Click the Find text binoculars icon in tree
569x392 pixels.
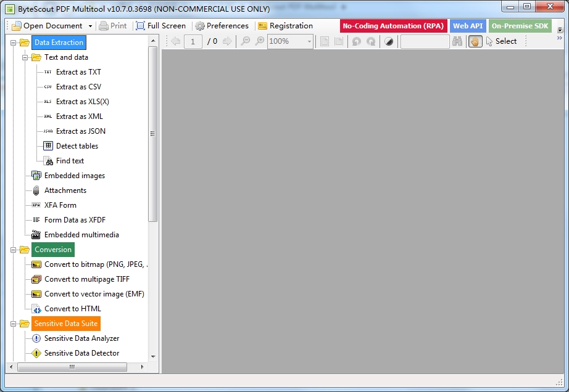(x=48, y=161)
